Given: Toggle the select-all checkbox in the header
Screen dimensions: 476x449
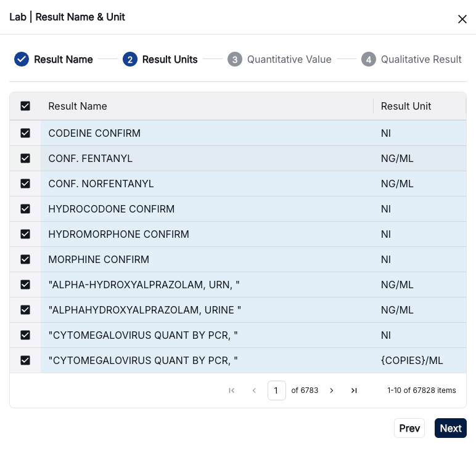Looking at the screenshot, I should coord(25,106).
